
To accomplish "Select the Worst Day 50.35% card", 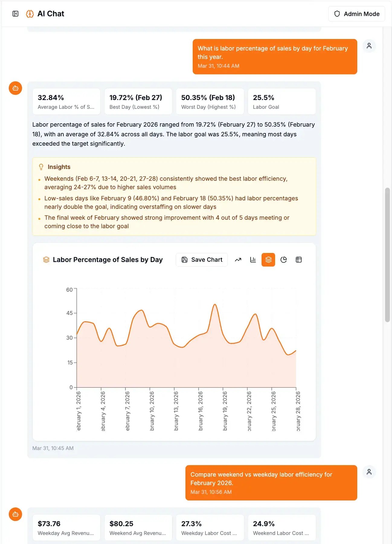I will coord(210,102).
